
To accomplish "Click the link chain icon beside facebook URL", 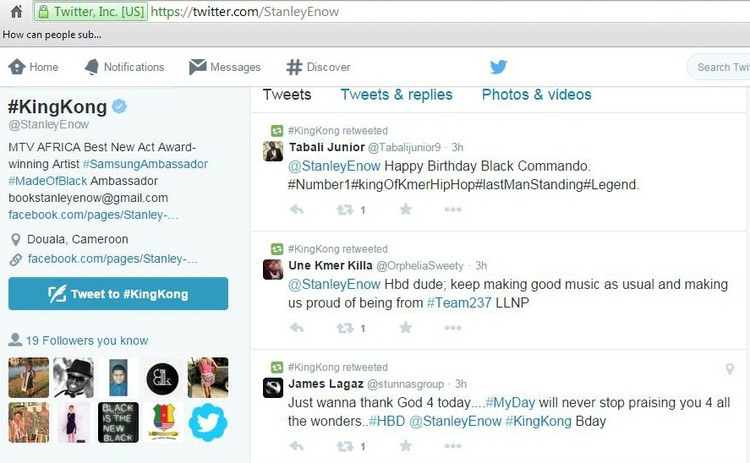I will [16, 259].
